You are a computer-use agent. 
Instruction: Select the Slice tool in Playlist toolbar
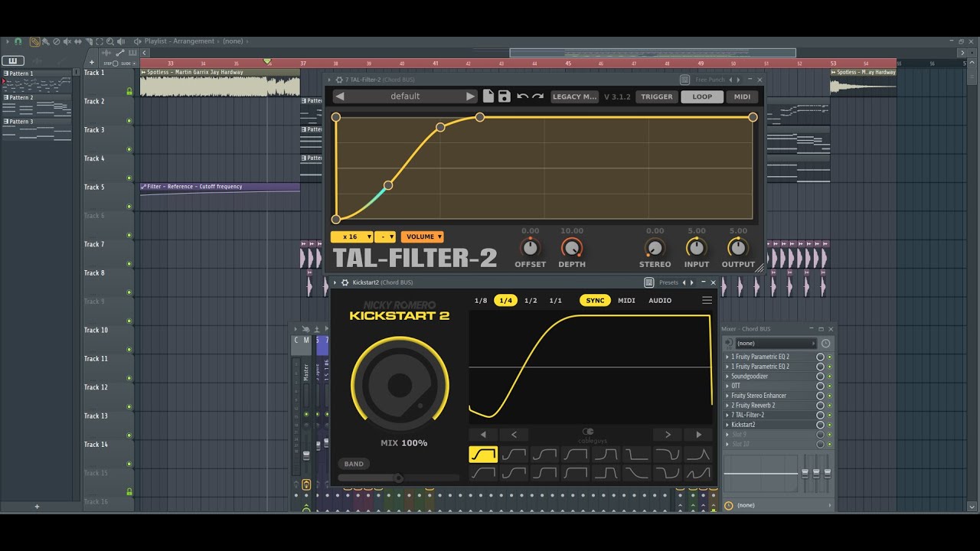(90, 41)
